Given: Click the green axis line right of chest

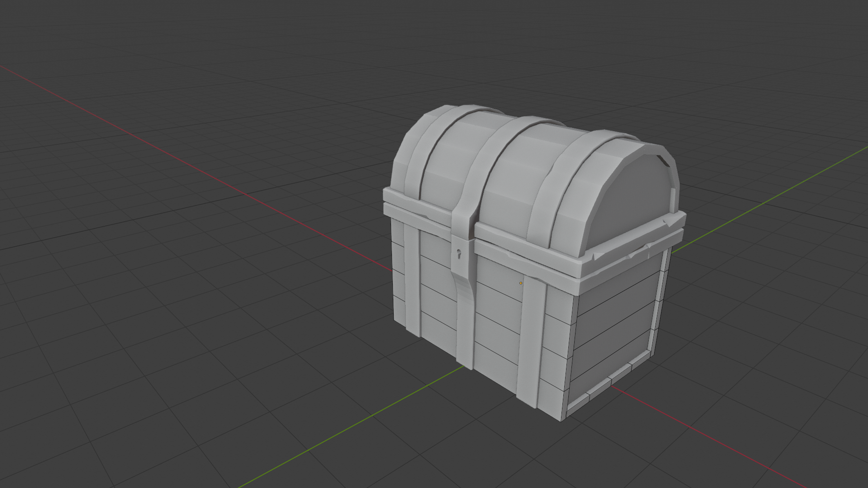Looking at the screenshot, I should (x=769, y=200).
